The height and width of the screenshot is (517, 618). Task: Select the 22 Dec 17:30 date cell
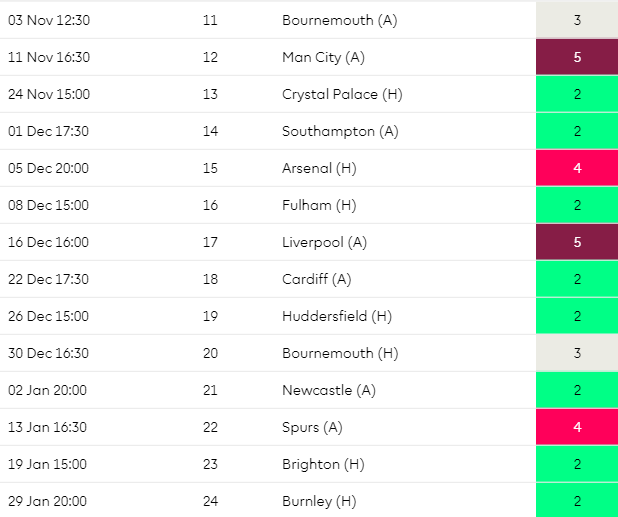(48, 279)
